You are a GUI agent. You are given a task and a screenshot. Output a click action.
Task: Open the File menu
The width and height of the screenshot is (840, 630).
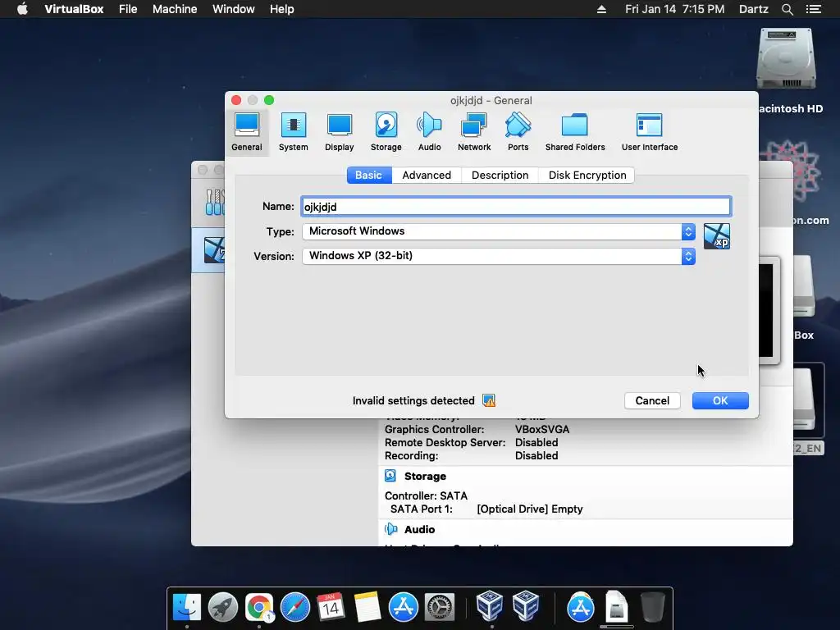point(128,9)
